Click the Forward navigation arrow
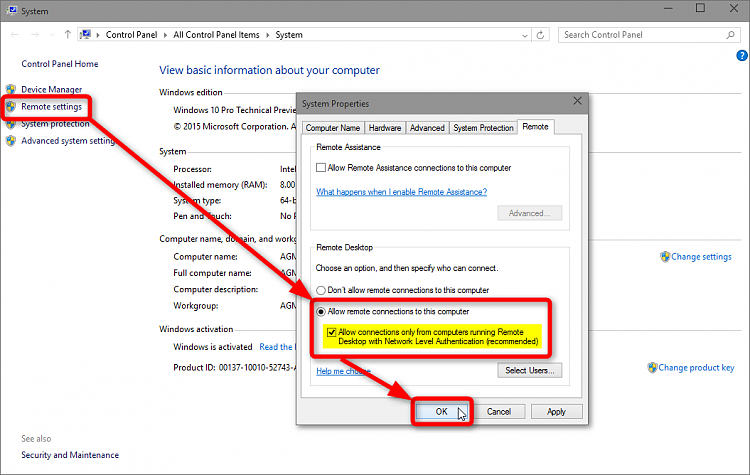750x475 pixels. (35, 34)
